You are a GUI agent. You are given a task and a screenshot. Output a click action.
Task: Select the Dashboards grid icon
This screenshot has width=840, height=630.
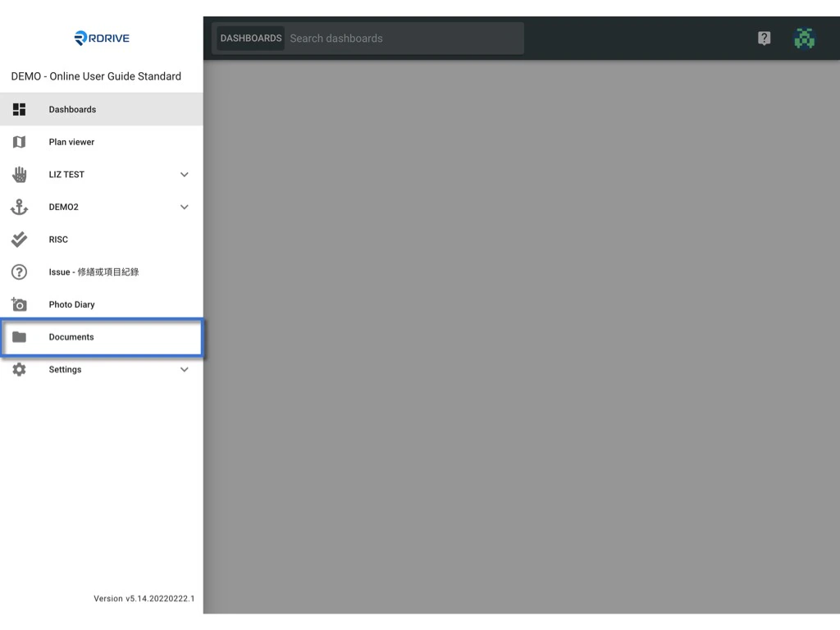(18, 109)
